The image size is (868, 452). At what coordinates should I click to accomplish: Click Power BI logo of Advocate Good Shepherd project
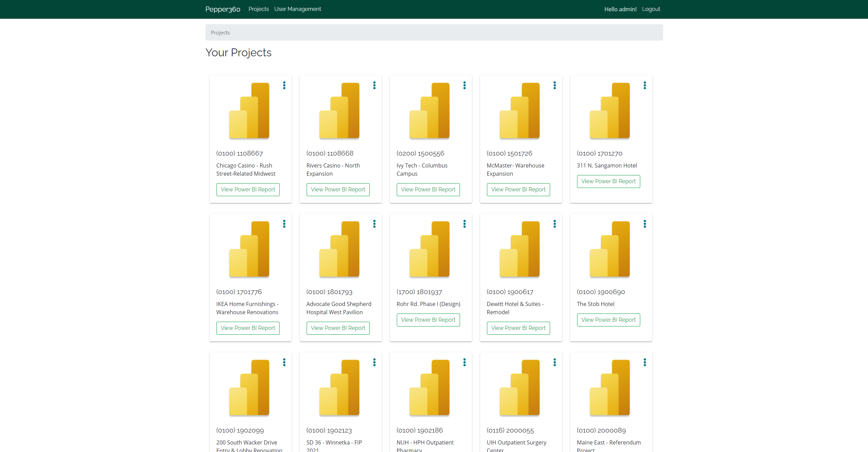[339, 249]
